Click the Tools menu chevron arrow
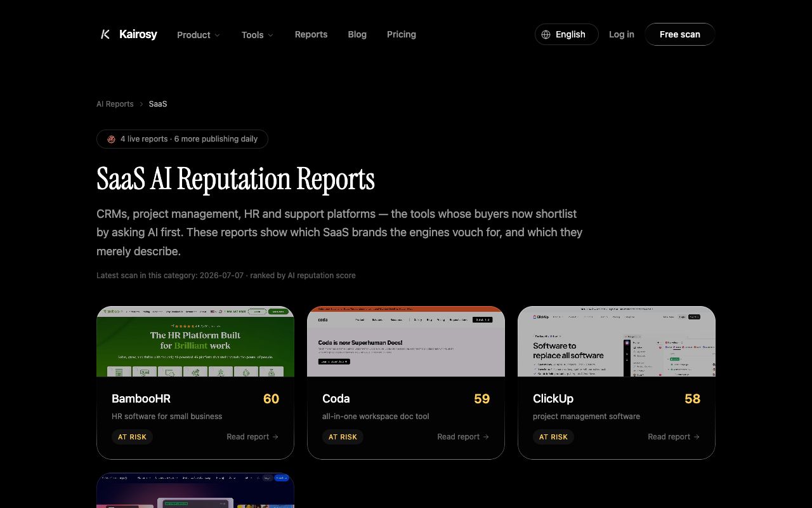 click(270, 36)
